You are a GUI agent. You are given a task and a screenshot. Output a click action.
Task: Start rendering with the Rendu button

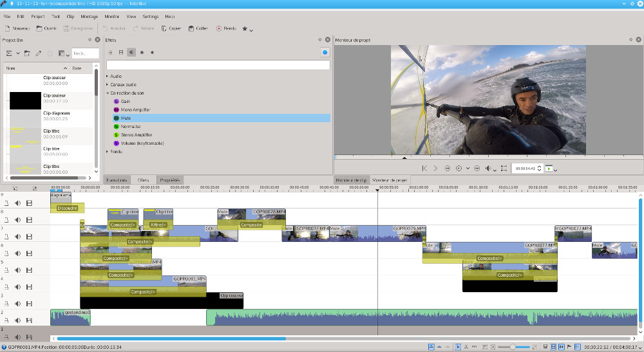tap(226, 28)
